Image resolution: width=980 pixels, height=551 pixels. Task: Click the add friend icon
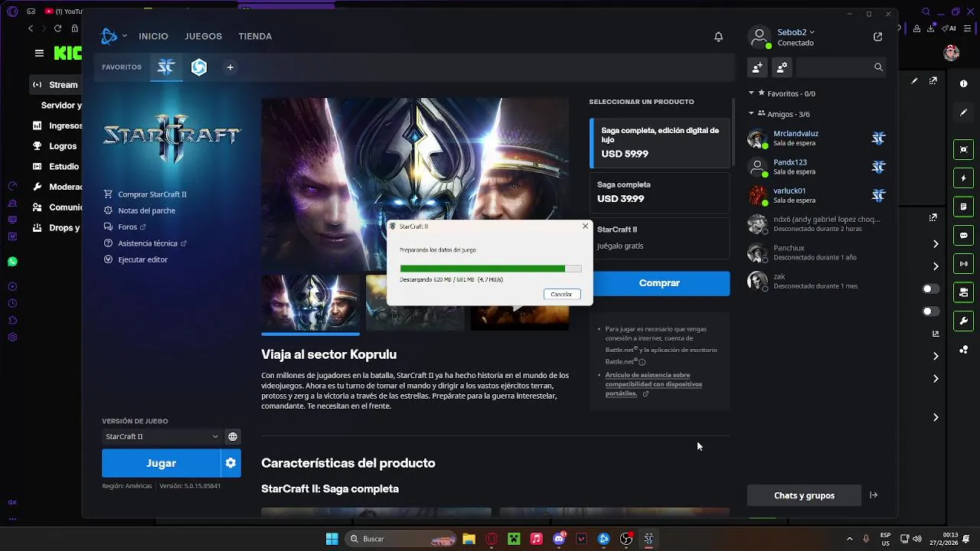tap(757, 67)
